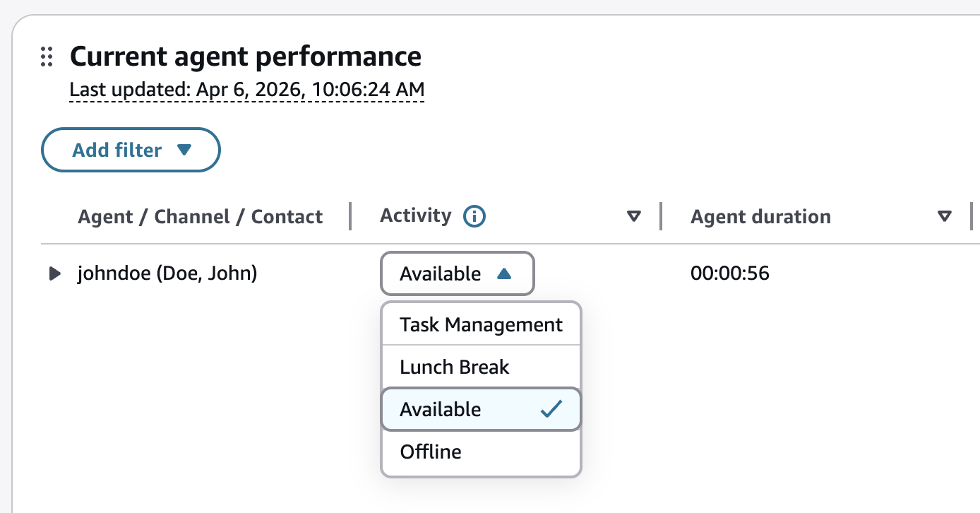The height and width of the screenshot is (513, 980).
Task: Click the Last updated timestamp
Action: 247,90
